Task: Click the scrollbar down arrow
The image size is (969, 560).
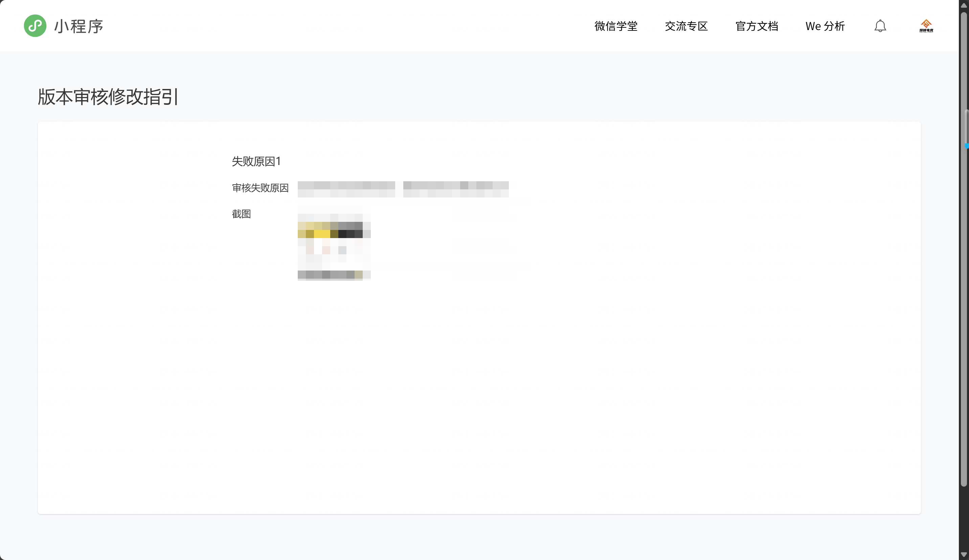Action: pos(964,555)
